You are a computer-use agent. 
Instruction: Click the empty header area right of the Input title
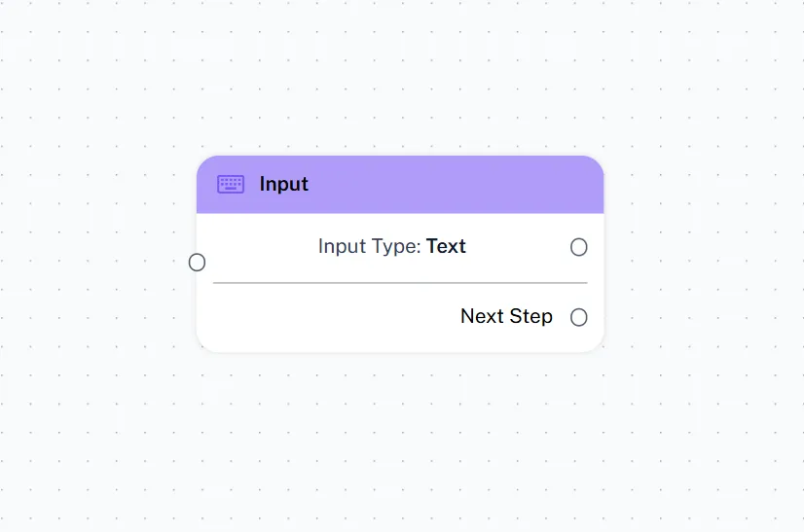point(457,185)
